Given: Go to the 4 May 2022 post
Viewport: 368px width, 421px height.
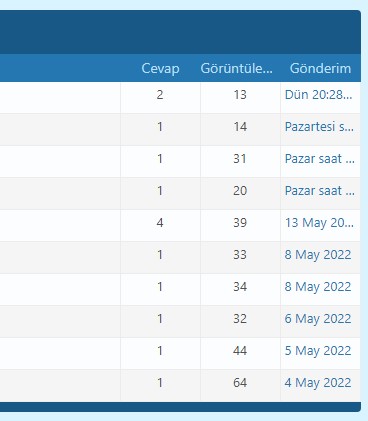Looking at the screenshot, I should coord(318,383).
